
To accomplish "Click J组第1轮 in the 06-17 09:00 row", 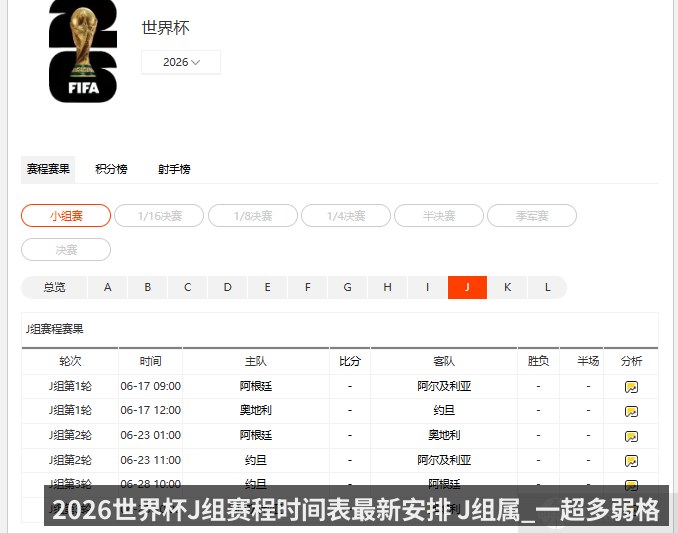I will point(70,386).
